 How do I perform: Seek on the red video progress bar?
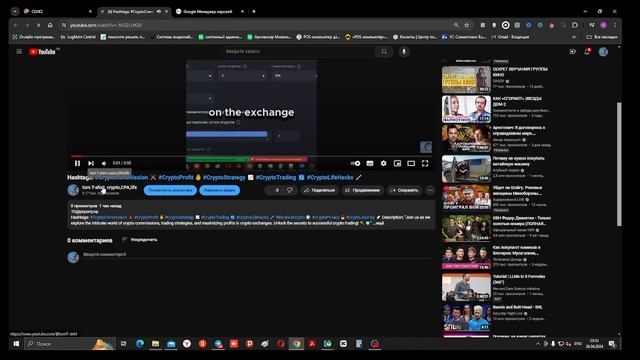(x=251, y=156)
